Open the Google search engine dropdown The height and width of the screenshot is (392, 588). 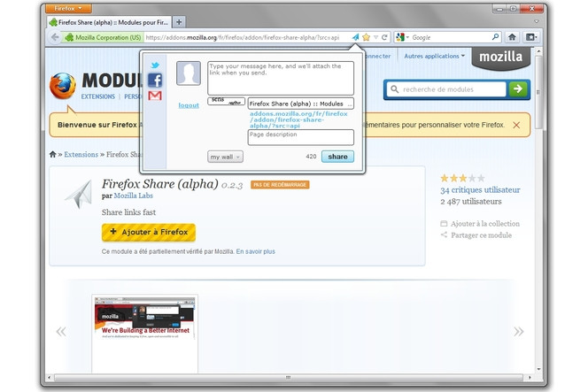coord(402,37)
